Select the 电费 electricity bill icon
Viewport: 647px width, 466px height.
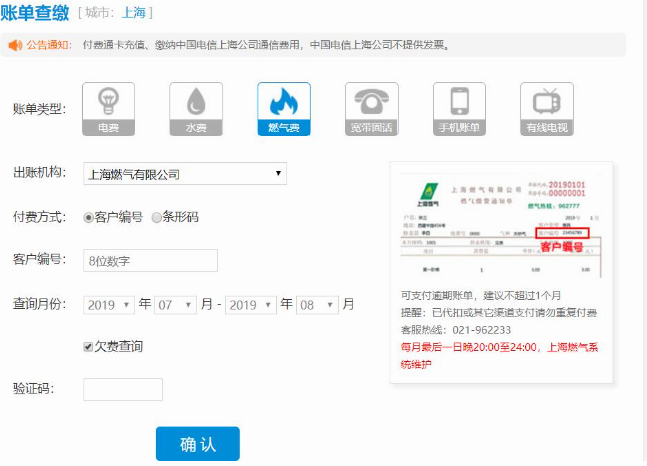coord(109,109)
